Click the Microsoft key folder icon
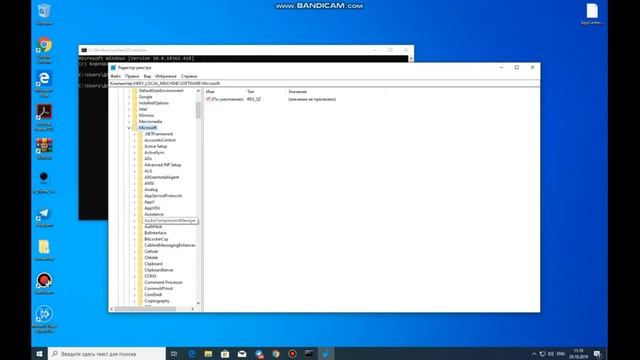 tap(135, 128)
